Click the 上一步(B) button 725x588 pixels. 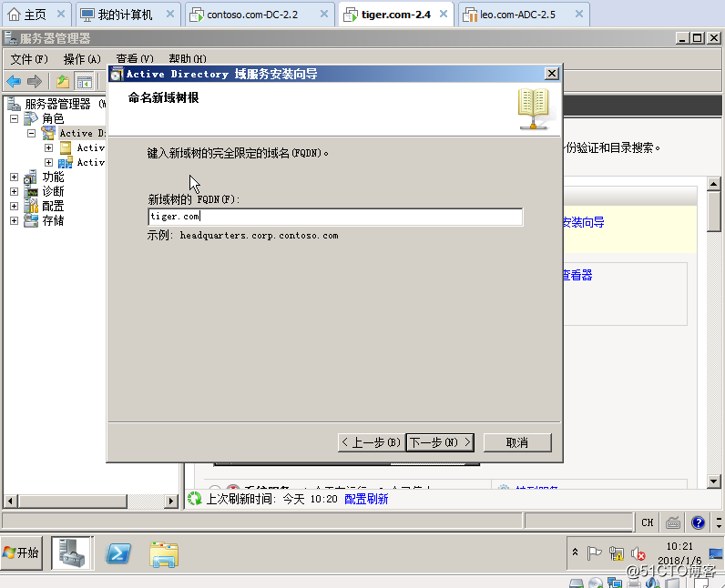pos(372,442)
